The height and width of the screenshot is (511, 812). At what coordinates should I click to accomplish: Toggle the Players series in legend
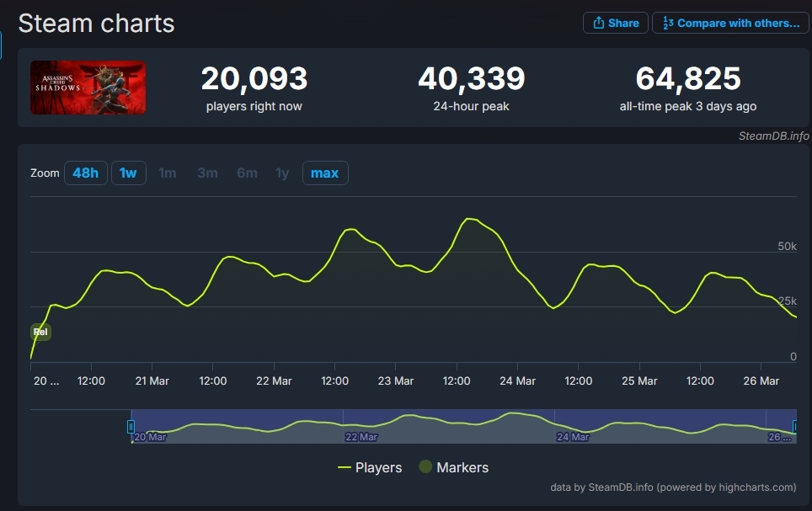[x=370, y=467]
